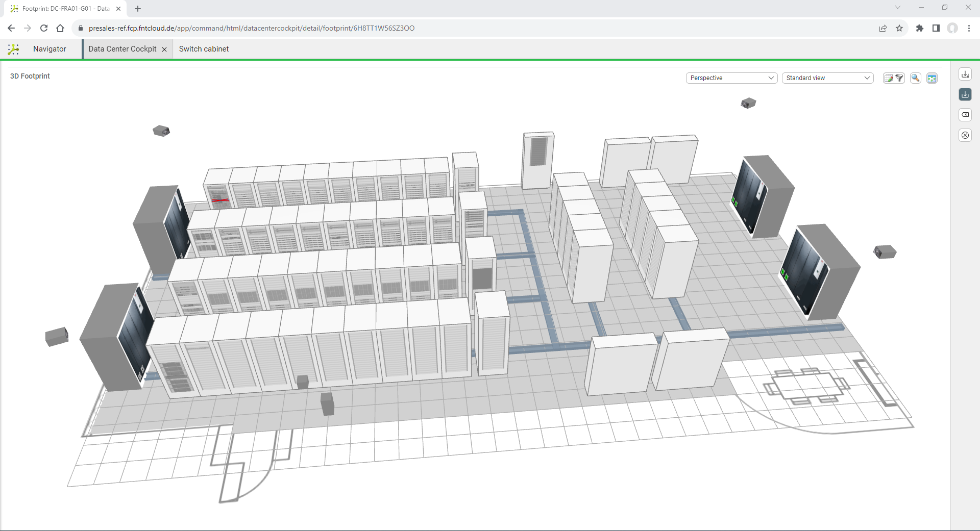Viewport: 980px width, 531px height.
Task: Switch to the Navigator tab
Action: [50, 49]
